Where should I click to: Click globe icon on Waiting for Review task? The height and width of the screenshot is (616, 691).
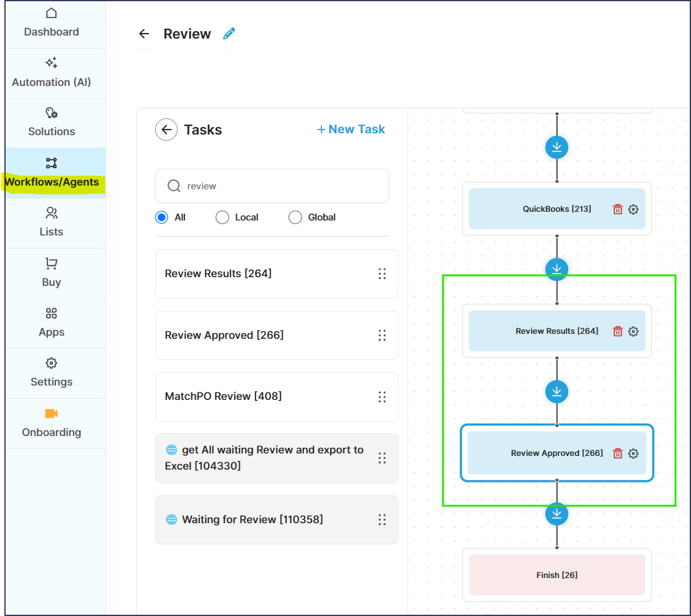click(171, 519)
